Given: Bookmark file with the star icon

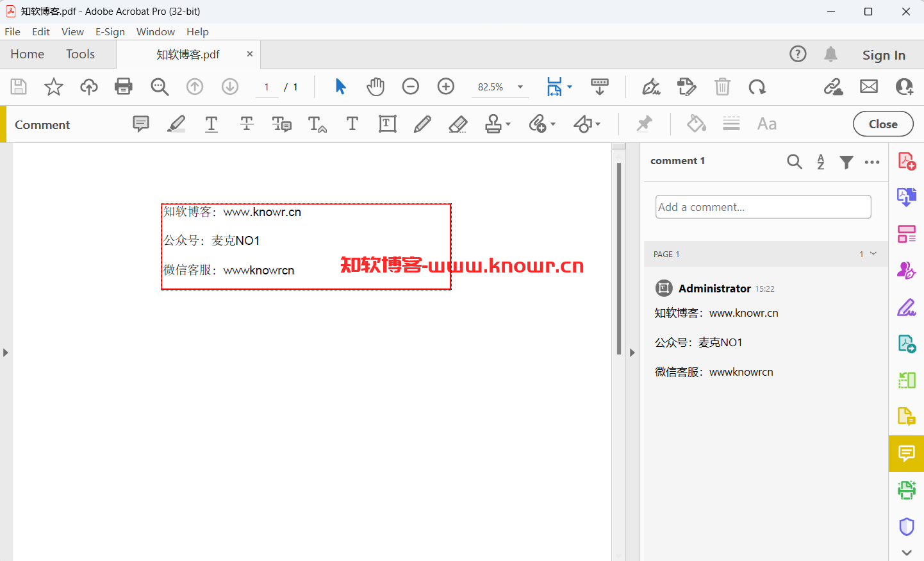Looking at the screenshot, I should click(54, 87).
